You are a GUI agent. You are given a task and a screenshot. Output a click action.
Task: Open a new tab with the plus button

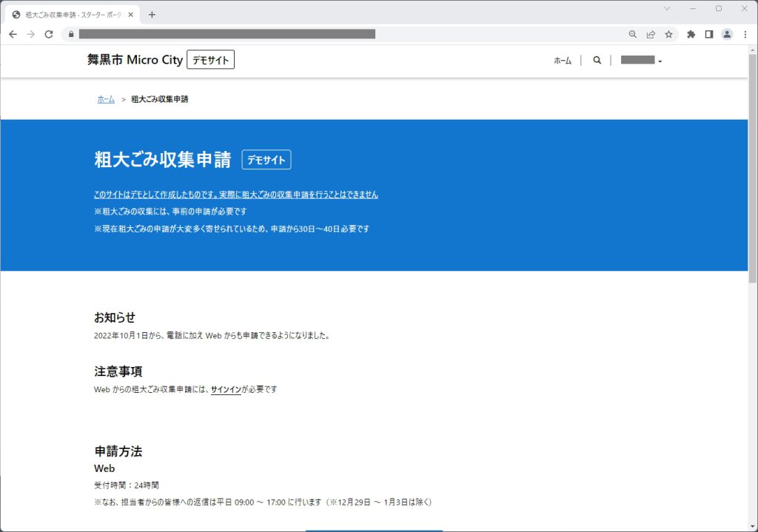coord(152,14)
